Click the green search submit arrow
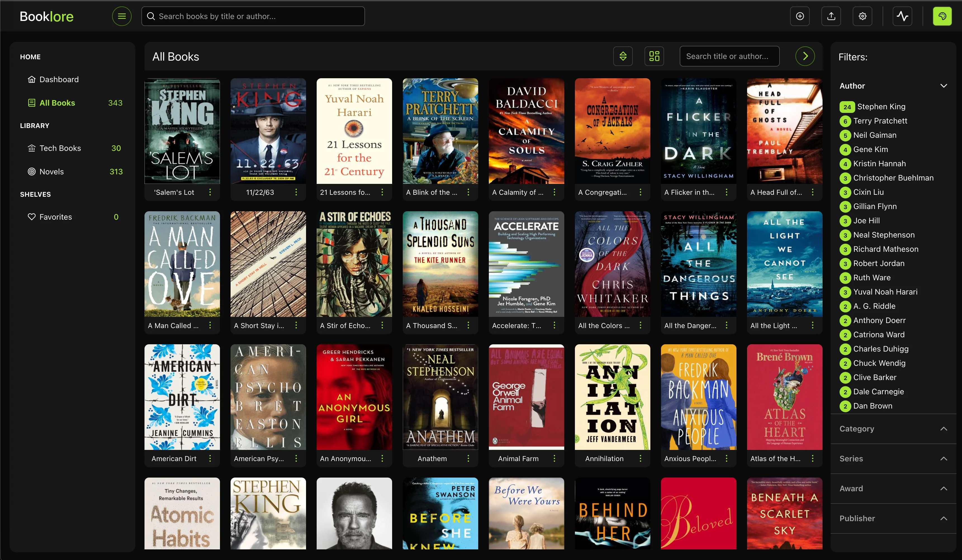The image size is (962, 560). [x=805, y=56]
